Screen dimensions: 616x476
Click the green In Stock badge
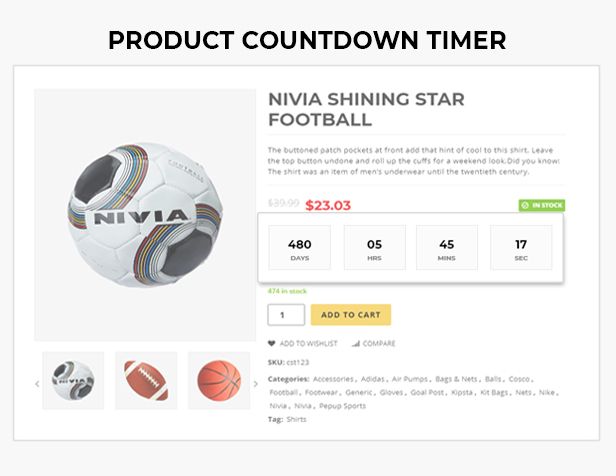point(541,205)
